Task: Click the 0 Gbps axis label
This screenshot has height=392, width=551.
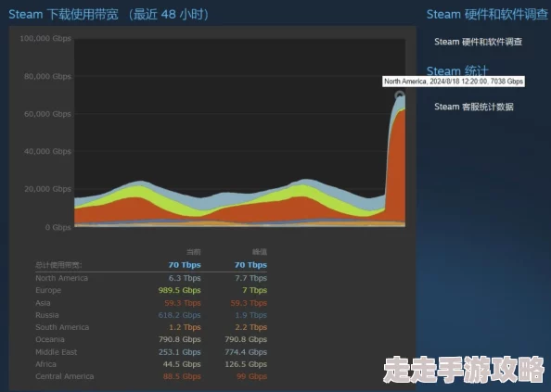Action: 58,227
